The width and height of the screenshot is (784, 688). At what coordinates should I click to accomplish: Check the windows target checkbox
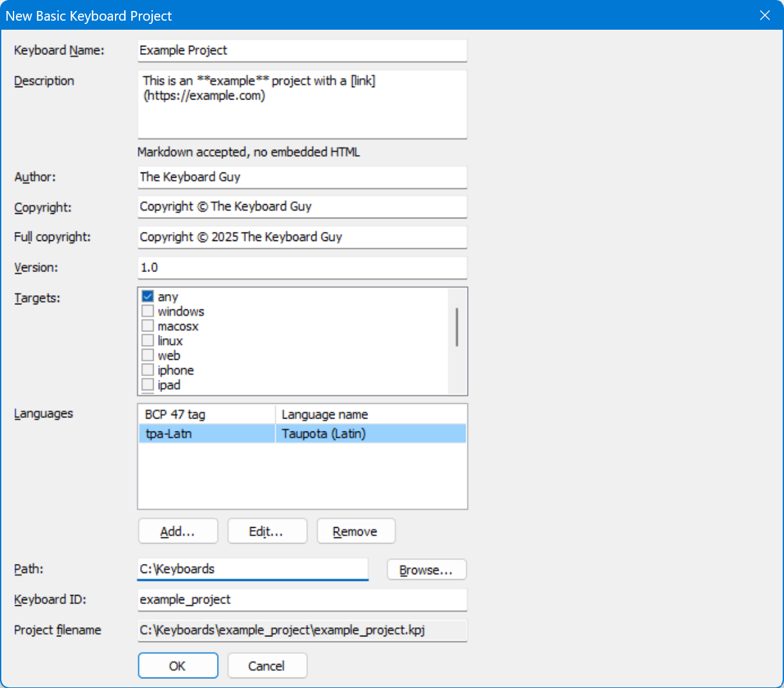click(148, 311)
